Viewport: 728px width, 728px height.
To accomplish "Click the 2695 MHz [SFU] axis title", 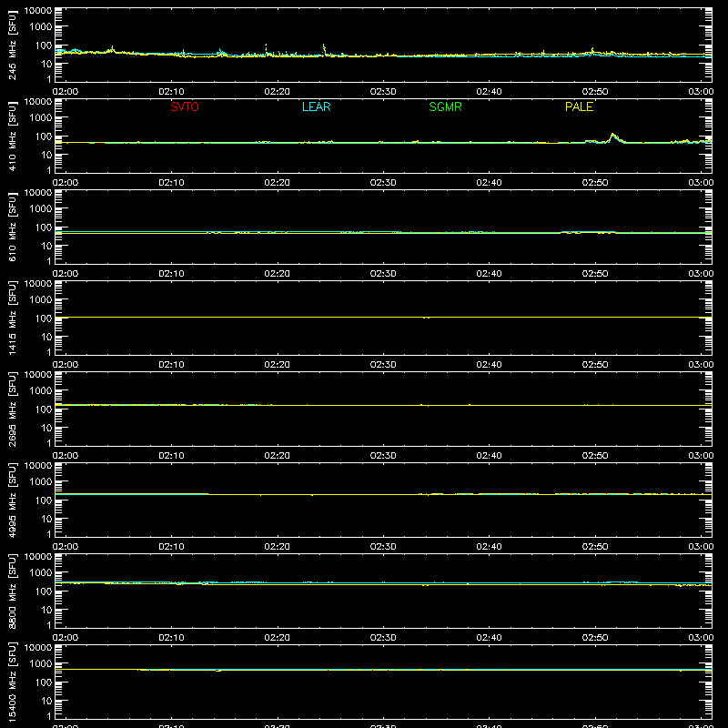I will [x=12, y=409].
